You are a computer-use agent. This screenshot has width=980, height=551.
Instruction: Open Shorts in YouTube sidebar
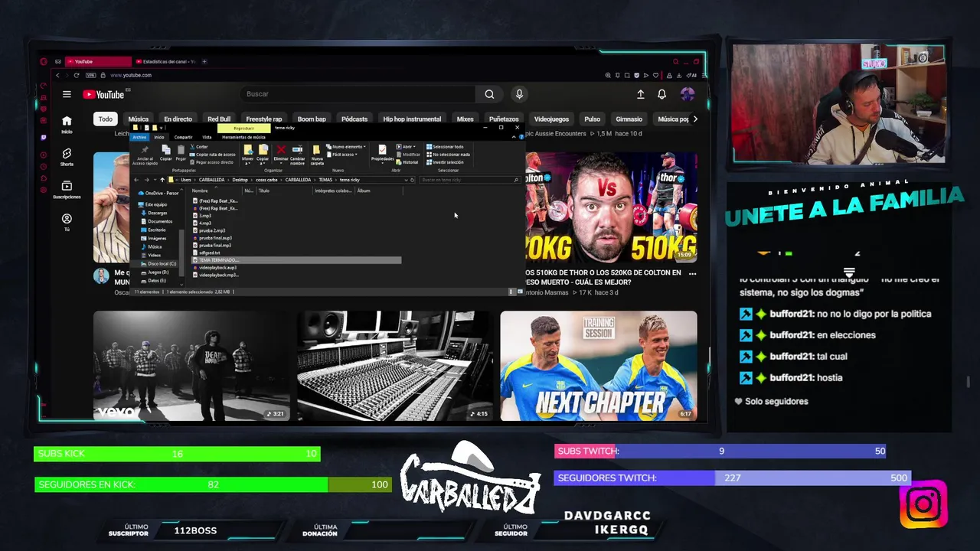point(67,157)
